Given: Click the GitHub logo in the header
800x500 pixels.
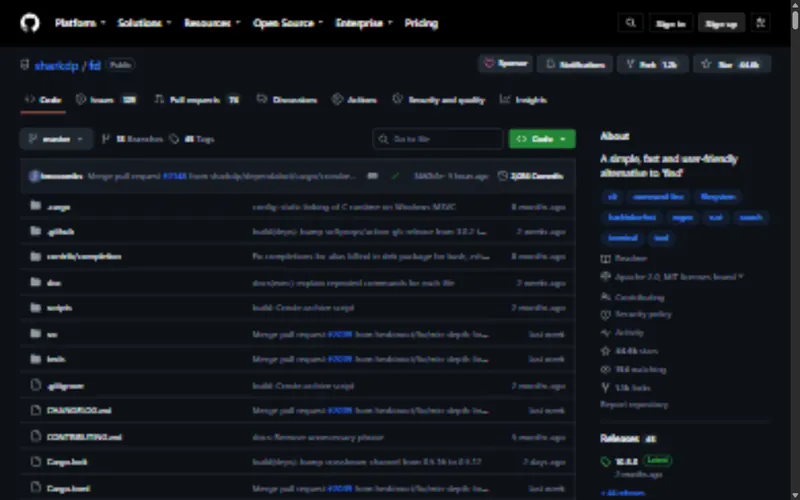Looking at the screenshot, I should click(30, 23).
